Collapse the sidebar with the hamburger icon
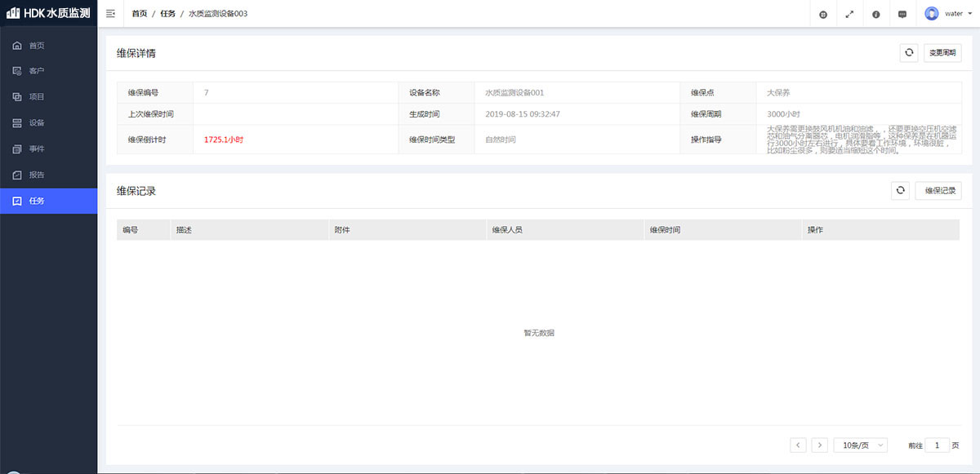 [x=110, y=14]
